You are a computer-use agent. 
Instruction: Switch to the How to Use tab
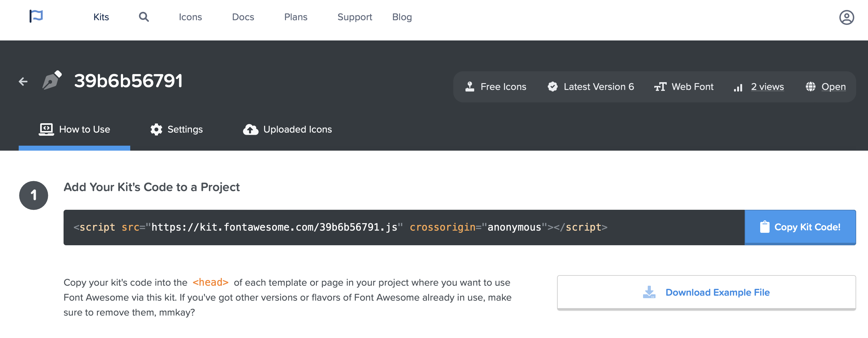[x=74, y=129]
